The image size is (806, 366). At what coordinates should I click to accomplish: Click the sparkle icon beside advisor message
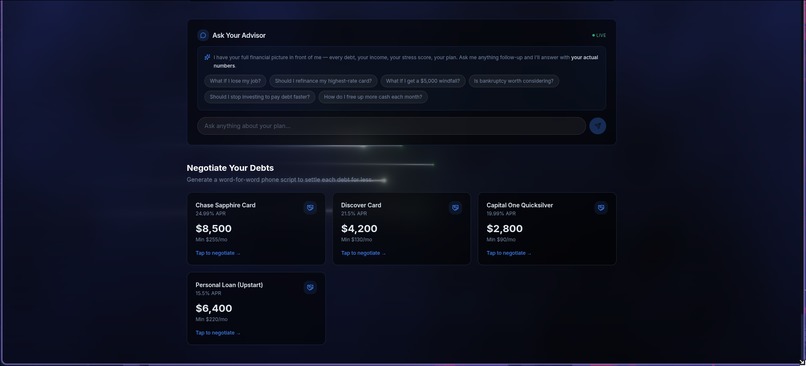(x=207, y=58)
